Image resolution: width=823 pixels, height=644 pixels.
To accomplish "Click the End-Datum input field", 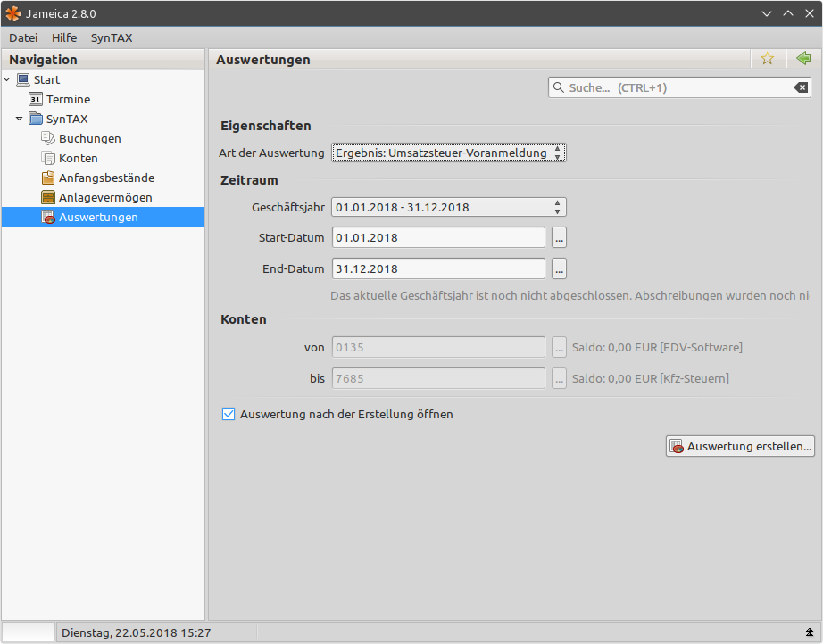I will (438, 269).
